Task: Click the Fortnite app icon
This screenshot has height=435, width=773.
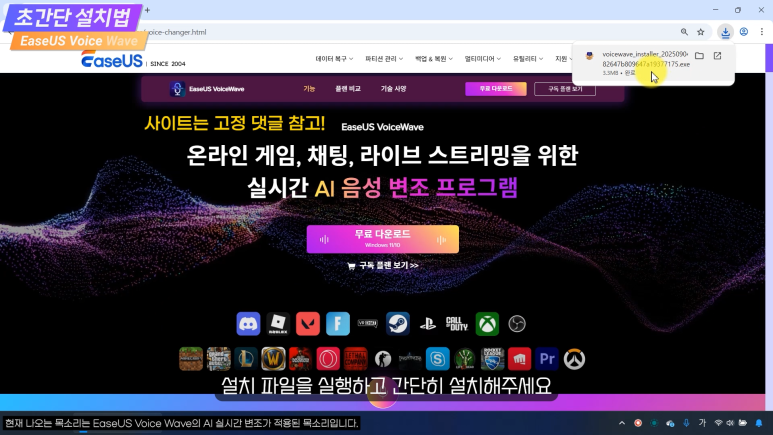Action: tap(338, 324)
